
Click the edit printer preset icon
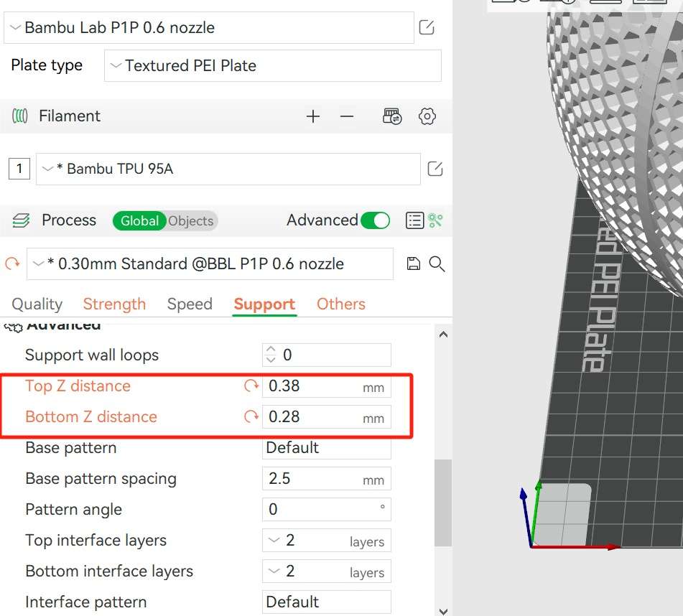427,28
